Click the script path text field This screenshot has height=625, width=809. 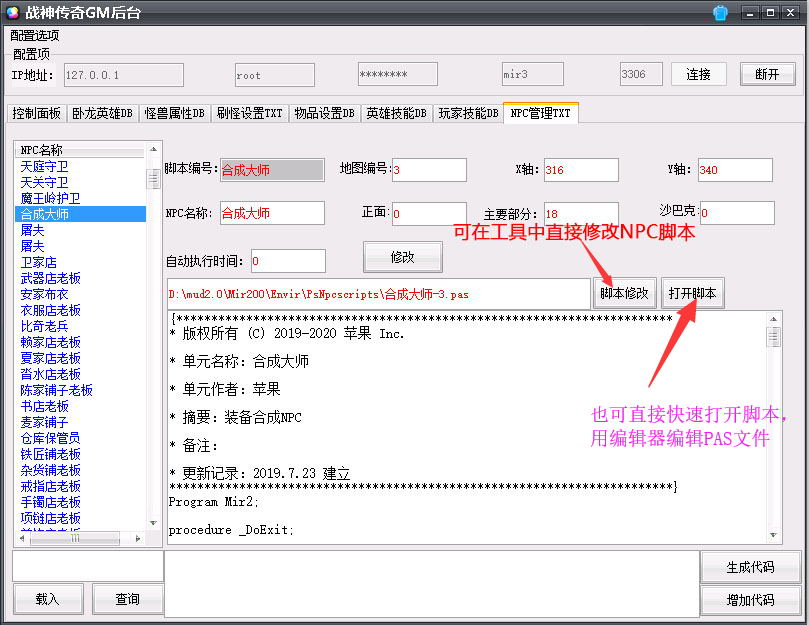378,294
